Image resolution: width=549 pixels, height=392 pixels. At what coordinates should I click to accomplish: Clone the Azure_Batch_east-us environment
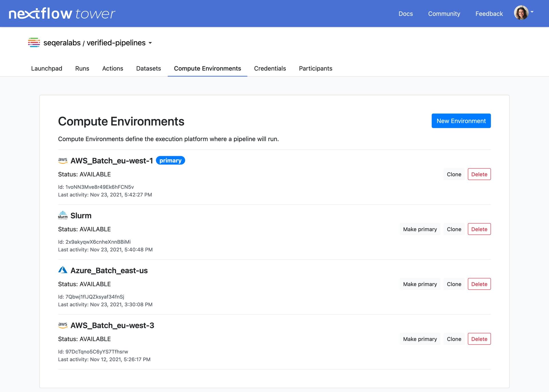[x=454, y=284]
